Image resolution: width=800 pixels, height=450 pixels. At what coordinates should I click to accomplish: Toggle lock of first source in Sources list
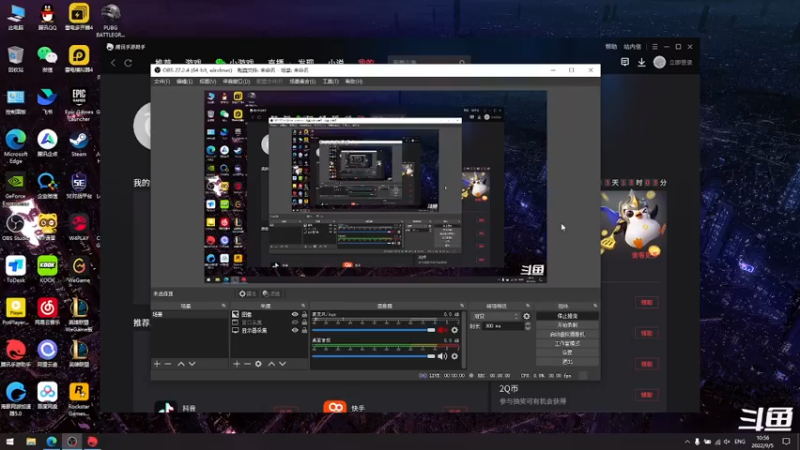(304, 315)
